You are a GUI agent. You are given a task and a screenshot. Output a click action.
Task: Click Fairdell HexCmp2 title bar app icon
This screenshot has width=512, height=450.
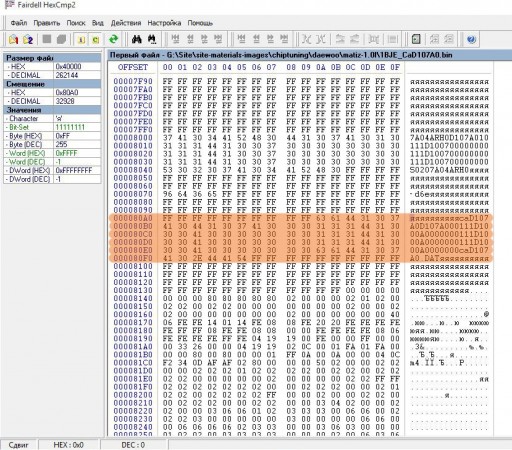pyautogui.click(x=10, y=5)
